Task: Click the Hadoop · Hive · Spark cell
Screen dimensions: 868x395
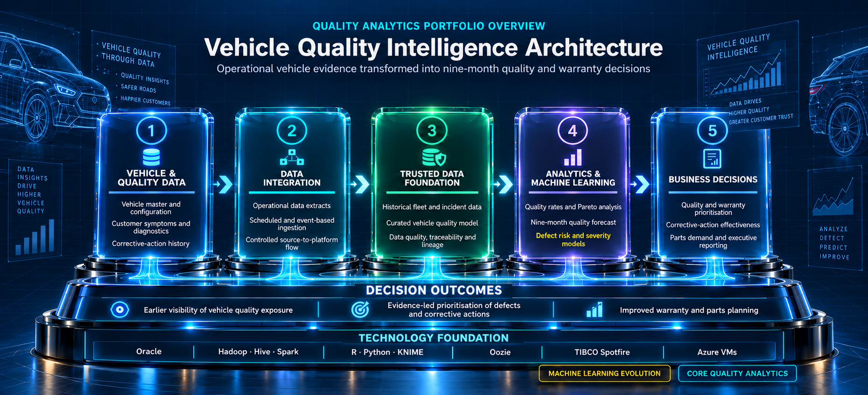Action: tap(258, 352)
